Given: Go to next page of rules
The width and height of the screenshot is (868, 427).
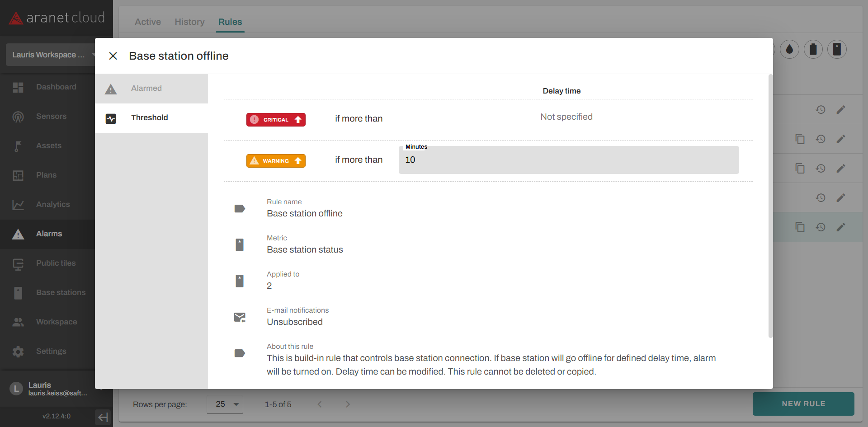Looking at the screenshot, I should point(348,404).
